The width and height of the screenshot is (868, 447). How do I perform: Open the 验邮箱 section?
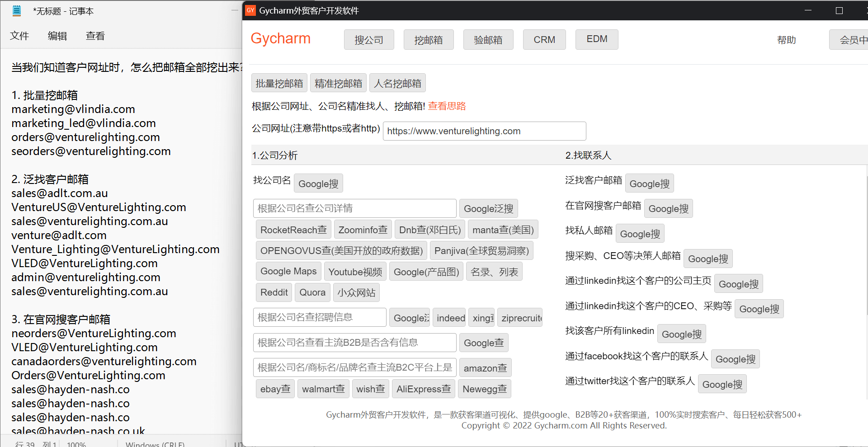pos(488,40)
